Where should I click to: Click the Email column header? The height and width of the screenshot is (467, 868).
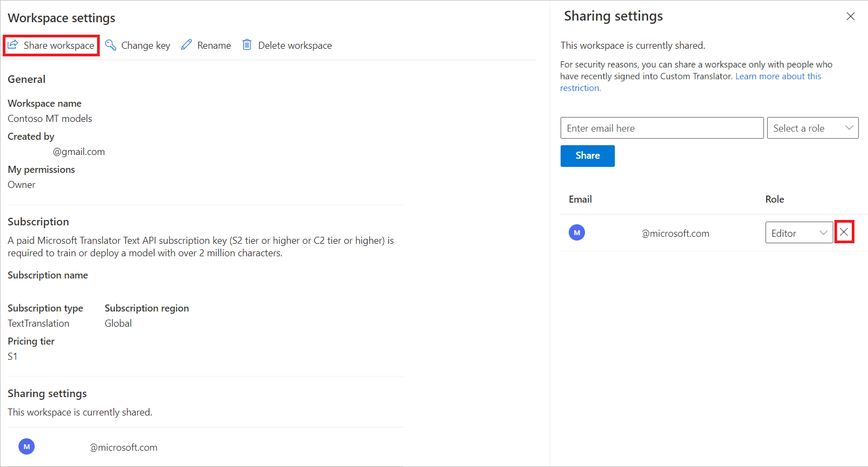580,199
